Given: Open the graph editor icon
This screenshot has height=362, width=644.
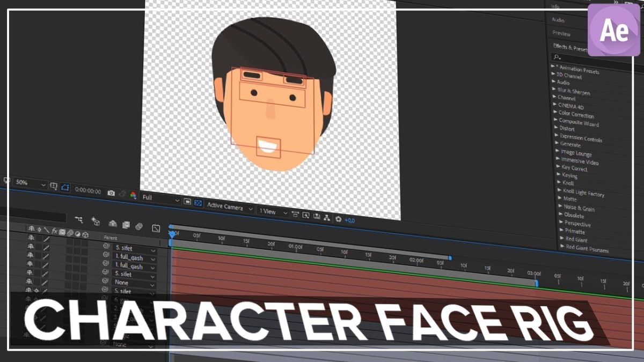Looking at the screenshot, I should point(156,228).
